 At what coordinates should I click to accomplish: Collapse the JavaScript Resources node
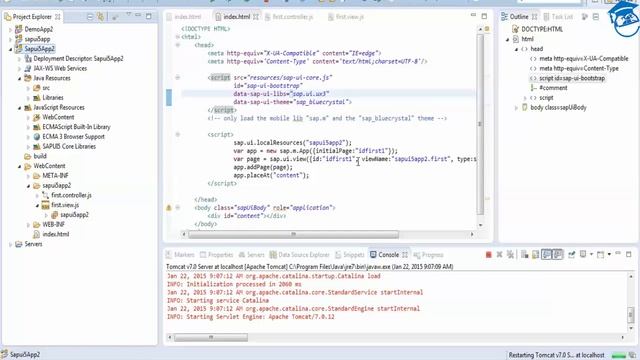pyautogui.click(x=19, y=108)
